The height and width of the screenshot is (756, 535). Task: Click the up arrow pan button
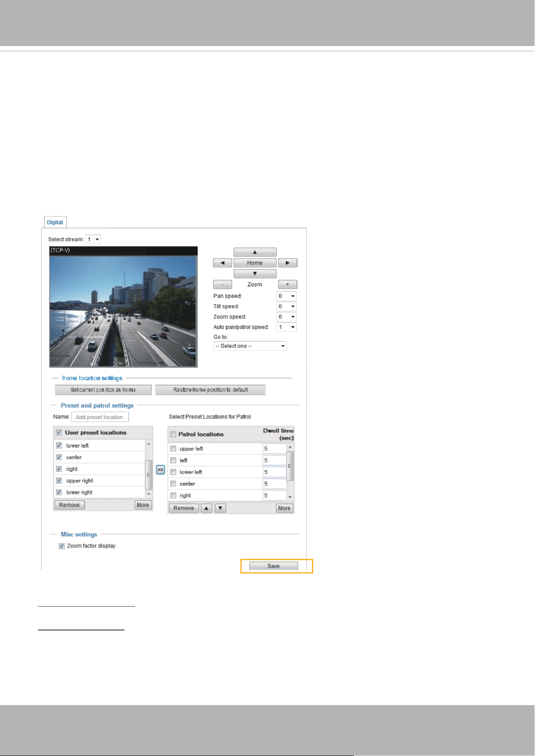[255, 252]
